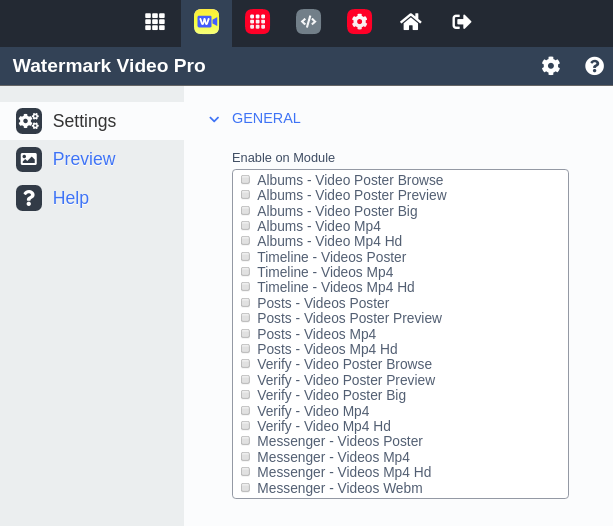
Task: Open the gray code developer icon
Action: coord(308,21)
